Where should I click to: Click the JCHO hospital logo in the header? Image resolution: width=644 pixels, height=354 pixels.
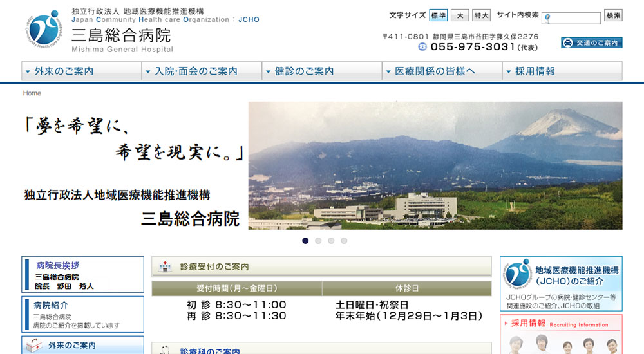(x=43, y=29)
